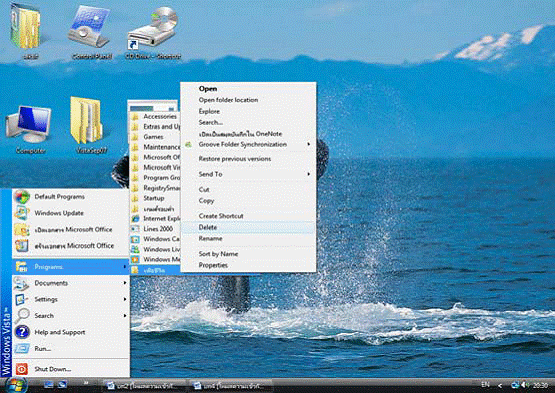Image resolution: width=555 pixels, height=393 pixels.
Task: Choose Rename in context menu
Action: pos(210,239)
